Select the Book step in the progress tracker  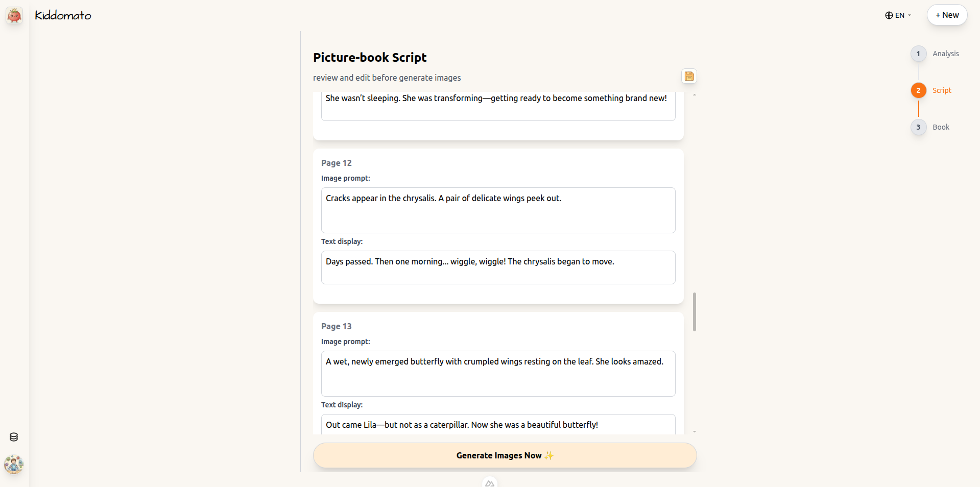941,127
